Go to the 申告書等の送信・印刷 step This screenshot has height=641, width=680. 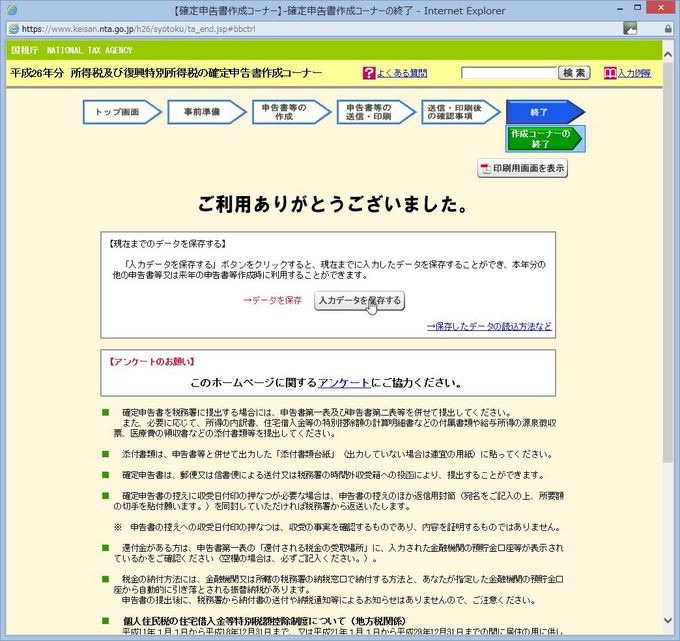tap(376, 112)
